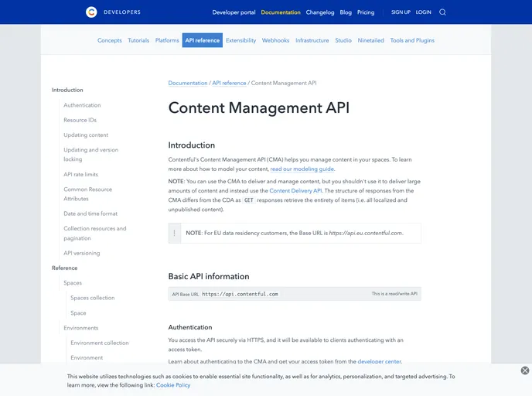Open the search magnifier icon
This screenshot has height=396, width=532.
[x=442, y=12]
